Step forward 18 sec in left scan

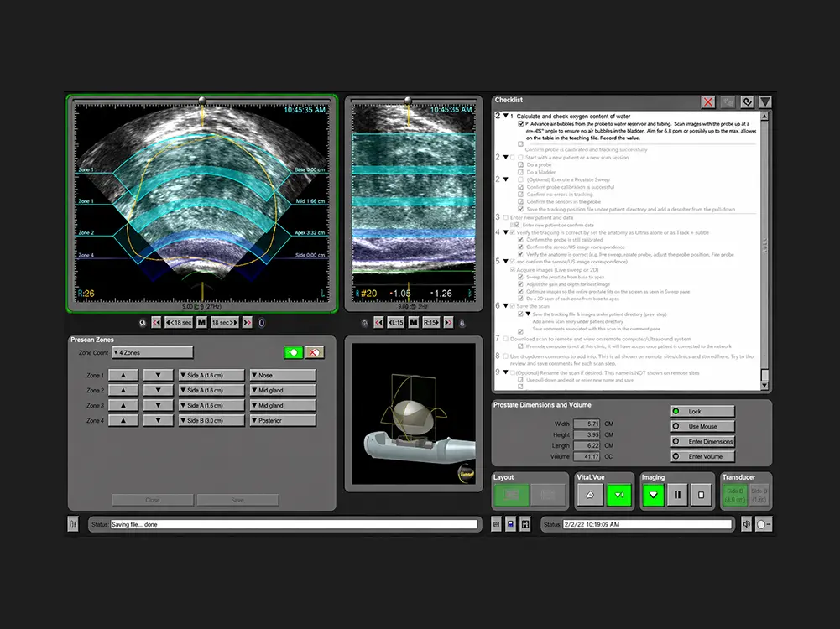tap(224, 322)
